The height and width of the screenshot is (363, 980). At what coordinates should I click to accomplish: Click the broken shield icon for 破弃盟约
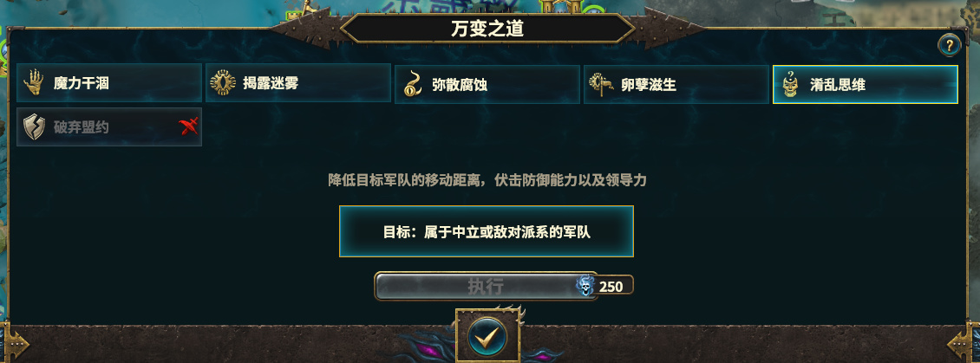point(33,126)
